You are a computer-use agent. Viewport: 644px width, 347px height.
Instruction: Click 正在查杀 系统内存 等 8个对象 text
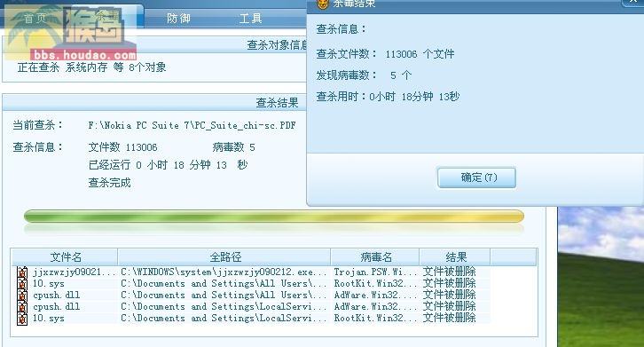[x=91, y=67]
